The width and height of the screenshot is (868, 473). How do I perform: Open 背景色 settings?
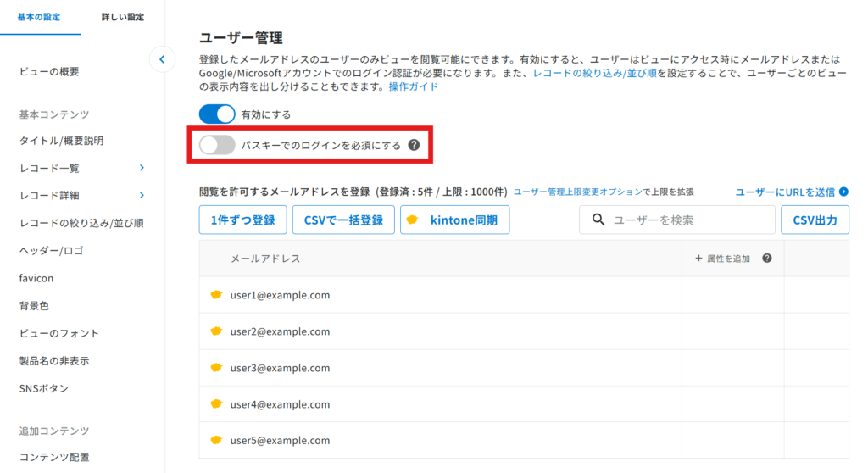click(x=34, y=306)
